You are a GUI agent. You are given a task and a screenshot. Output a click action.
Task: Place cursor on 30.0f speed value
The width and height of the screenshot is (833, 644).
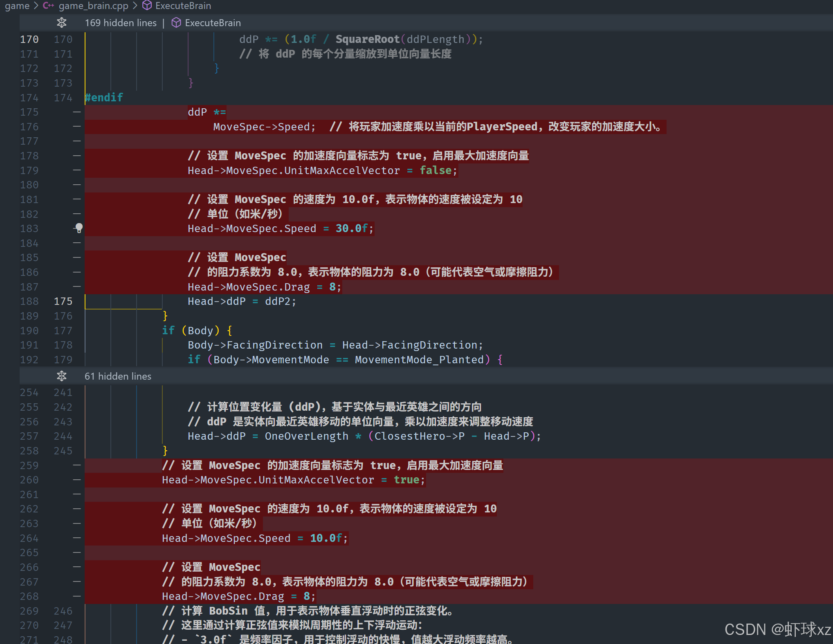(352, 228)
